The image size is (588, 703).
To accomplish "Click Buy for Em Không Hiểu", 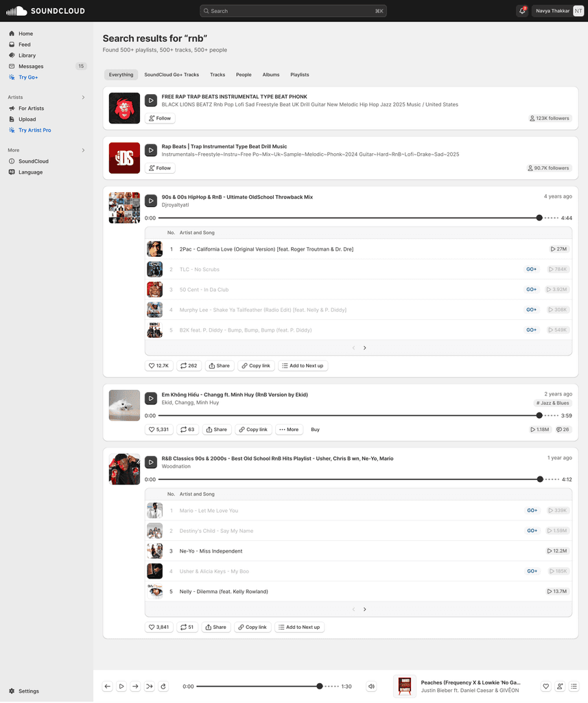I will [315, 430].
